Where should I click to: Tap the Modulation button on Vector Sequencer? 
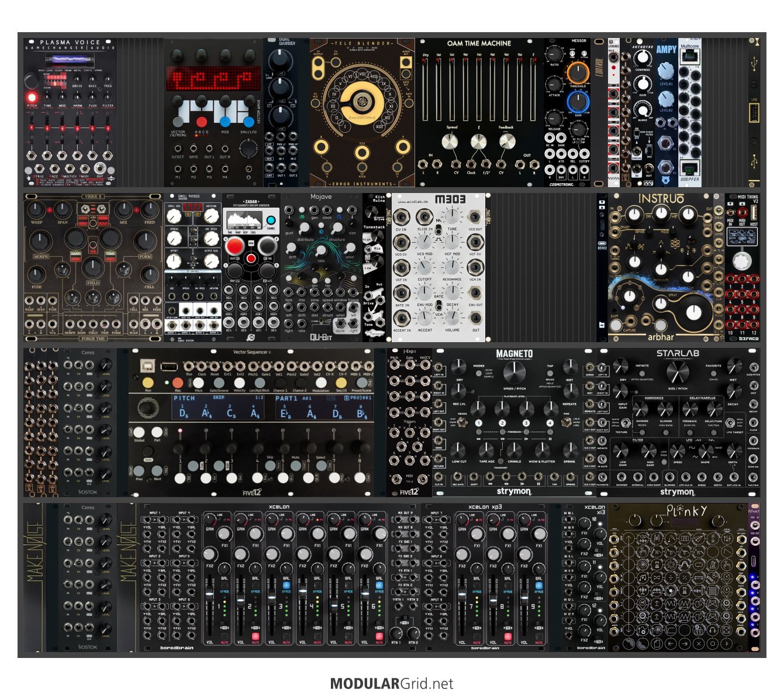pos(321,383)
